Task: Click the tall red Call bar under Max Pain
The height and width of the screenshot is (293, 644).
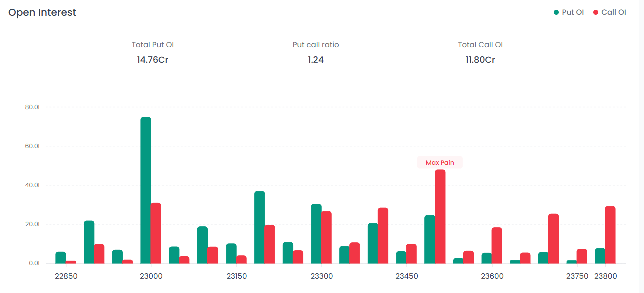Action: pyautogui.click(x=440, y=216)
